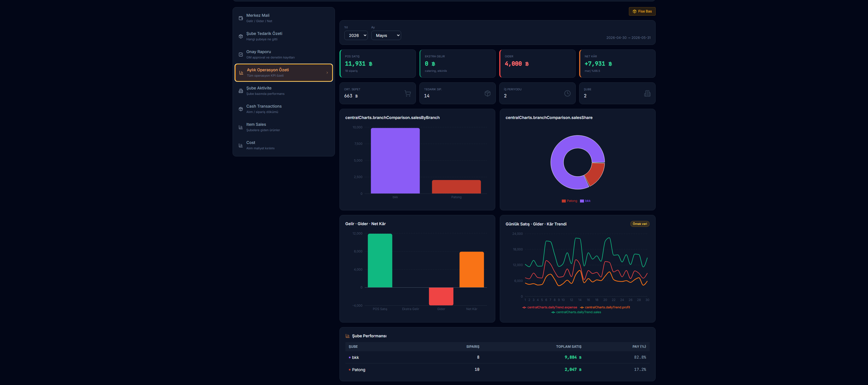Click the purple bkk bar in sales chart
This screenshot has width=868, height=385.
pyautogui.click(x=395, y=160)
